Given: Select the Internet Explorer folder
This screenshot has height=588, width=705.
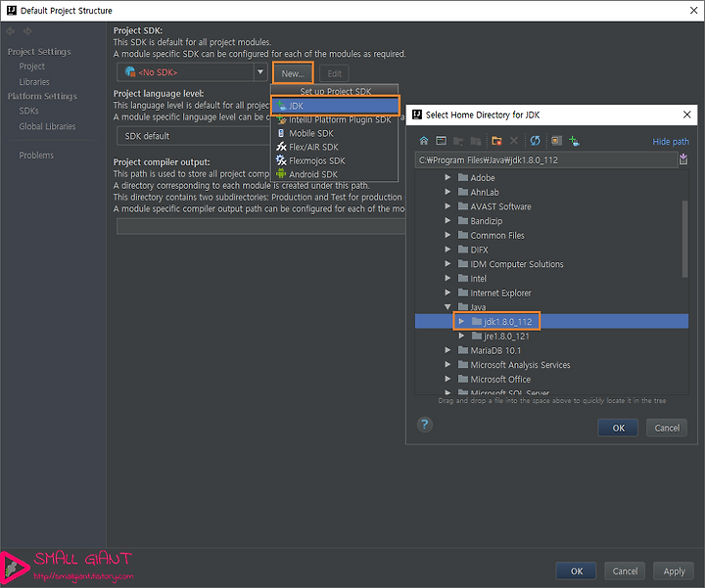Looking at the screenshot, I should coord(500,293).
